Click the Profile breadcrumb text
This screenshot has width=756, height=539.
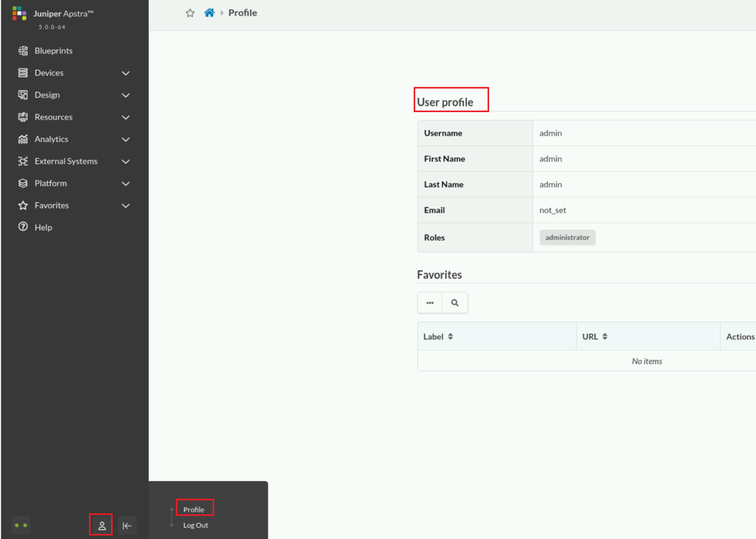click(x=242, y=13)
